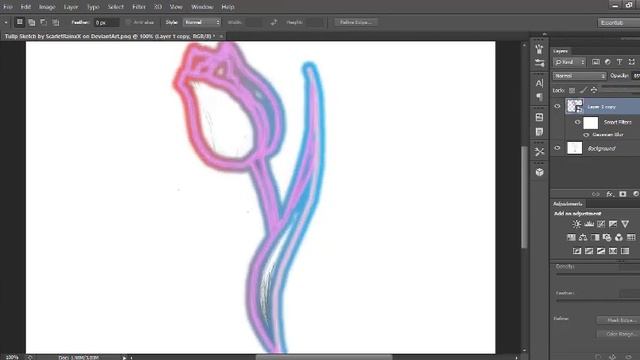640x360 pixels.
Task: Open Layer menu
Action: tap(71, 7)
